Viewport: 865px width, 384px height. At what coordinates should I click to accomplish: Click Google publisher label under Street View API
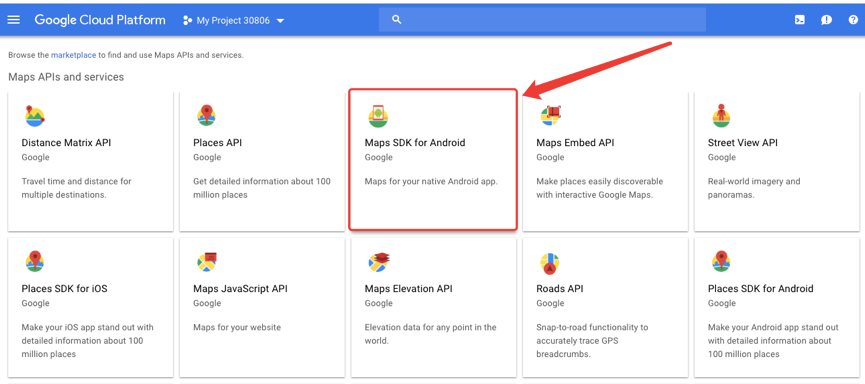tap(722, 157)
